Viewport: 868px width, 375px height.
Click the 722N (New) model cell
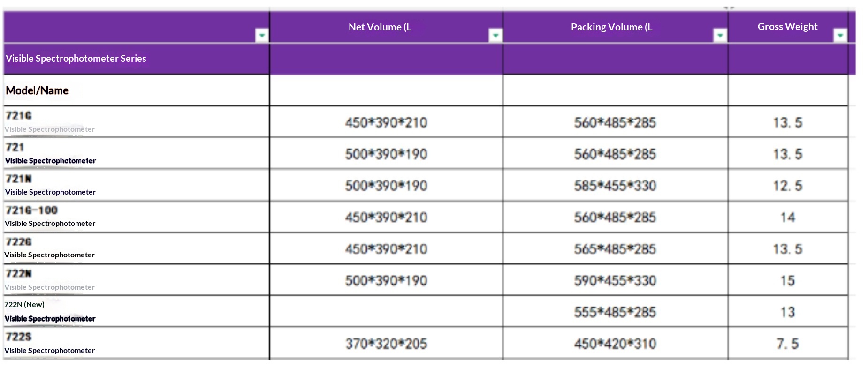coord(136,311)
